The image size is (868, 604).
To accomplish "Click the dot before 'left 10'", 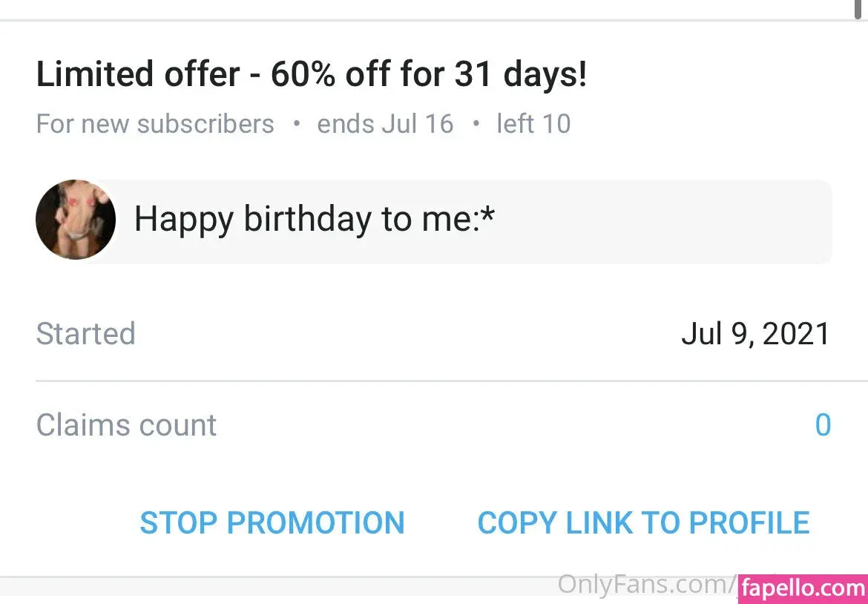I will (x=476, y=123).
